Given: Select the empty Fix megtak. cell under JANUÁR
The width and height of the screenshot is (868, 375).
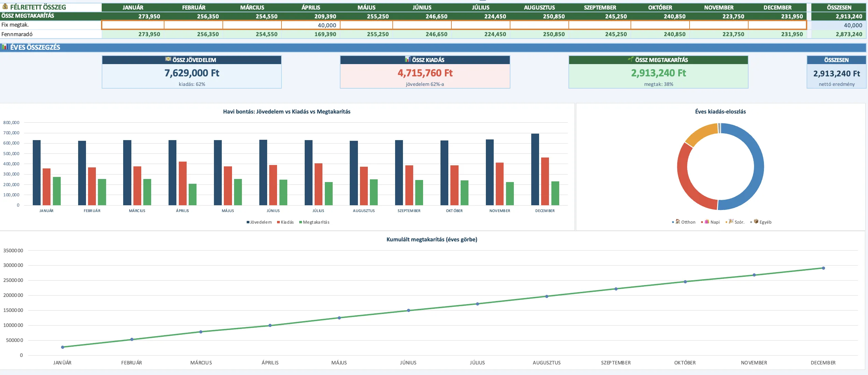Looking at the screenshot, I should tap(133, 25).
